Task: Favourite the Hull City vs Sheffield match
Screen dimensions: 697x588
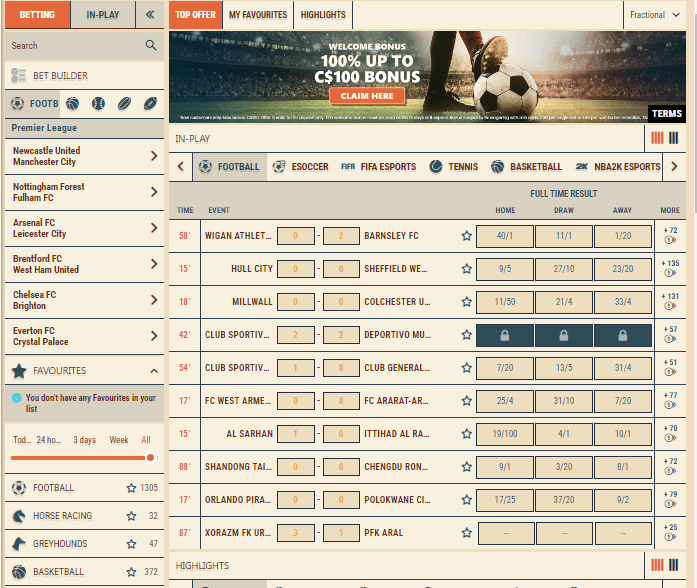Action: click(466, 268)
